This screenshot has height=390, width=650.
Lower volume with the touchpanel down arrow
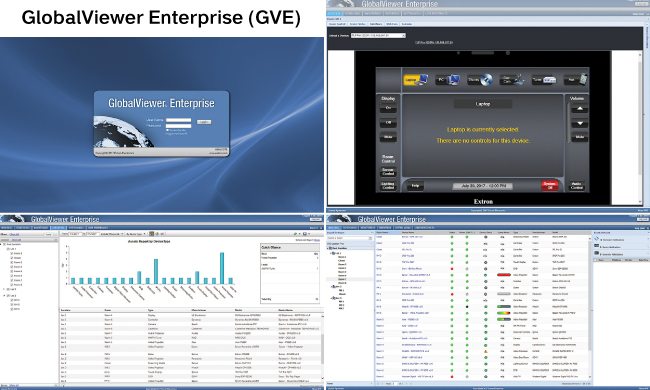click(580, 123)
